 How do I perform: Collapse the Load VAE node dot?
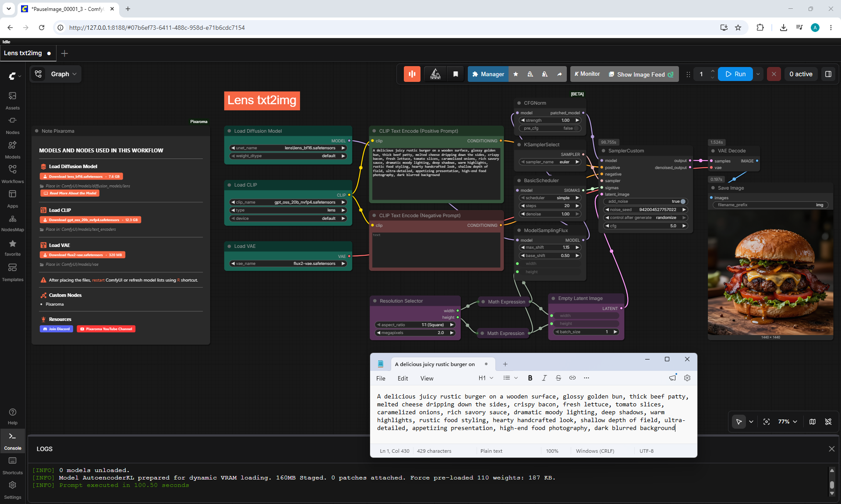point(229,246)
